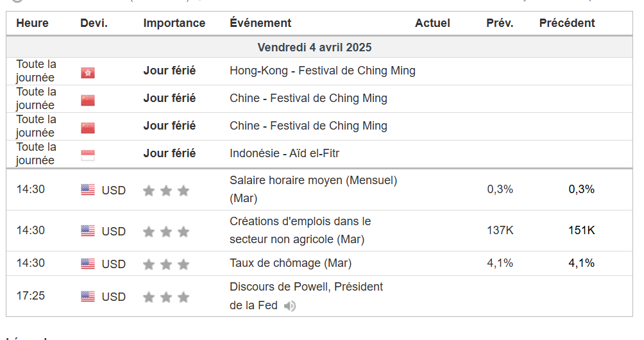Click importance stars for Salaire horaire moyen
Viewport: 644px width, 340px height.
click(x=166, y=191)
